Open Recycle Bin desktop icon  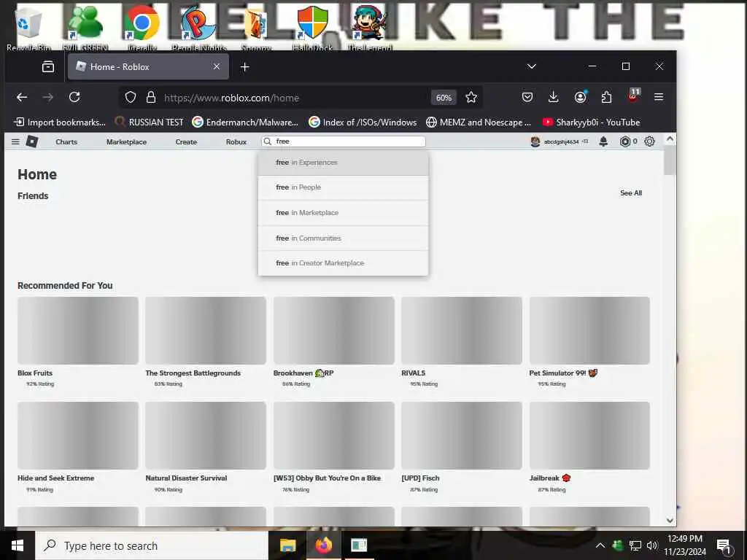[28, 28]
